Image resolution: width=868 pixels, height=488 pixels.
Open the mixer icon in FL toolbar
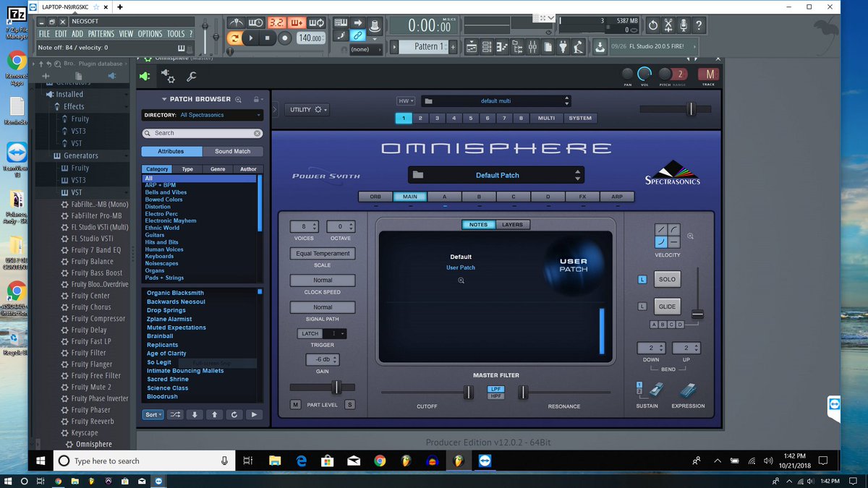532,46
